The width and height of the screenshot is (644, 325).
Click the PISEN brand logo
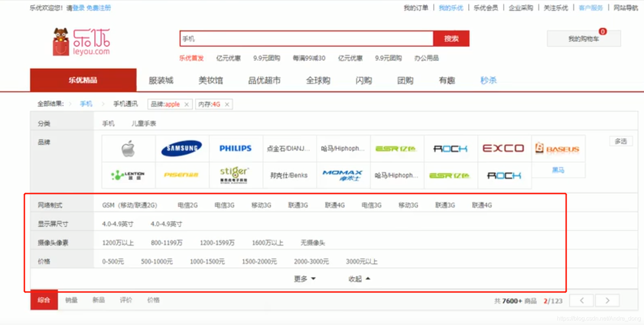(182, 176)
